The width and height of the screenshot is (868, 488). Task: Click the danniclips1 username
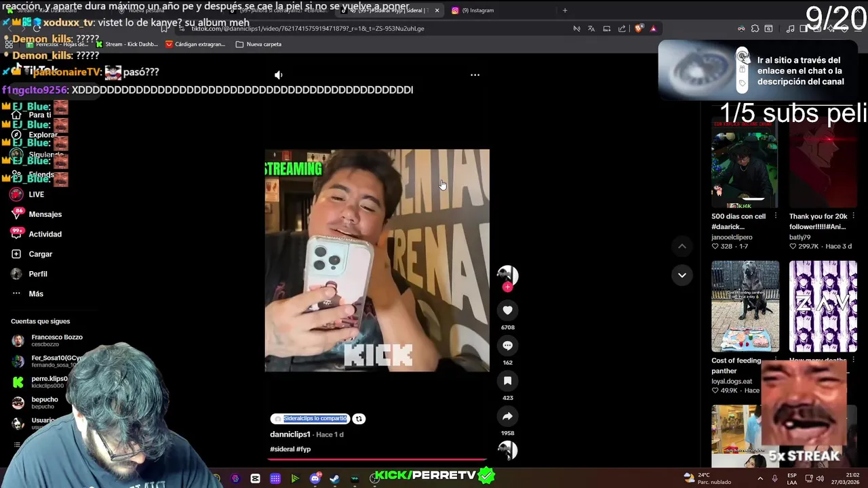[x=290, y=434]
